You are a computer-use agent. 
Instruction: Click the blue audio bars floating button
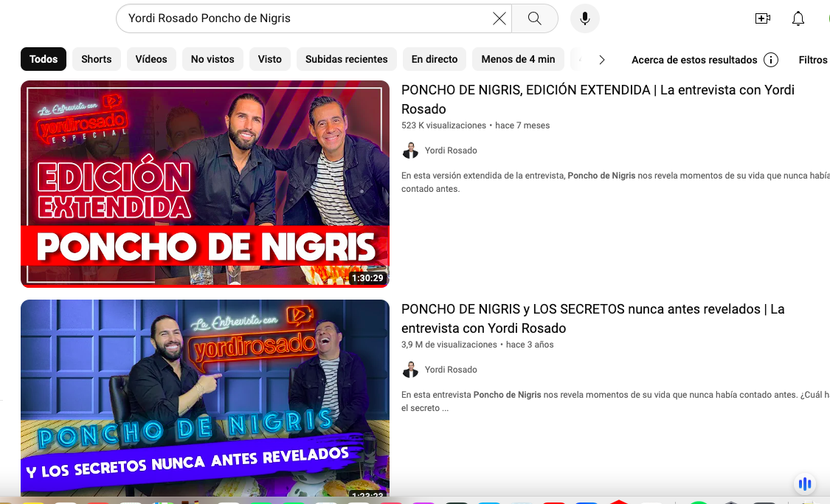805,484
